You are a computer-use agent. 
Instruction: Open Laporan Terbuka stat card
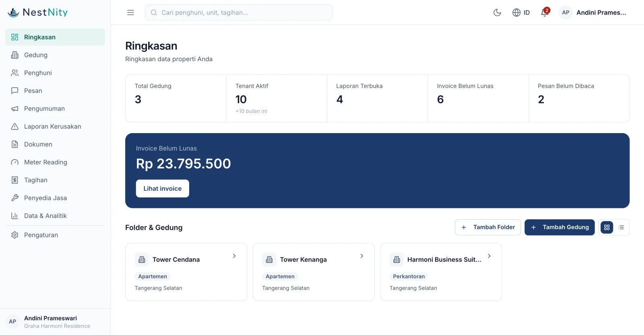tap(378, 98)
